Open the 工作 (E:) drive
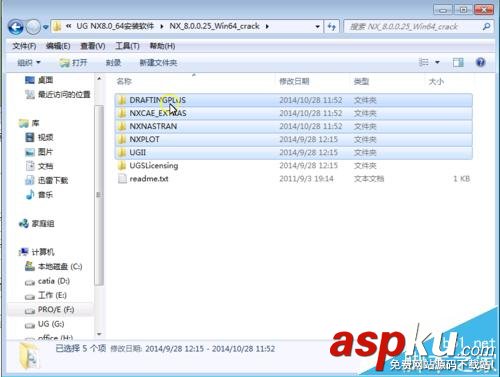 pos(46,295)
